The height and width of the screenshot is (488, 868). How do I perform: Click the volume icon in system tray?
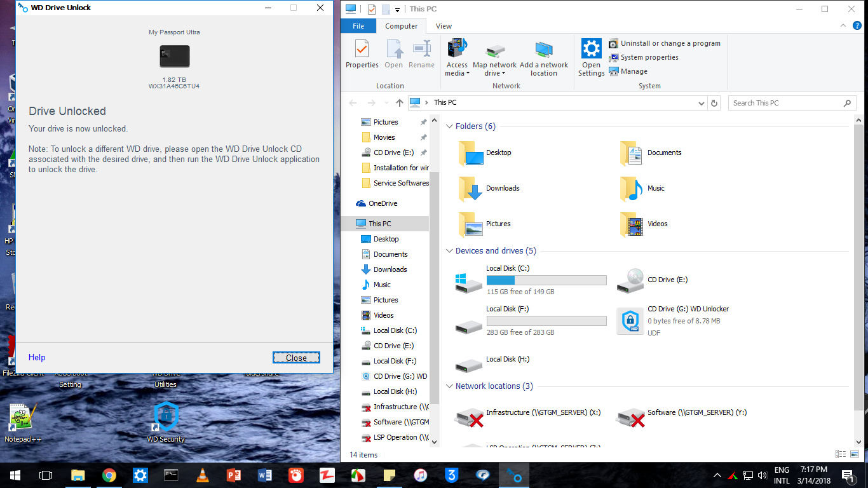pos(762,475)
